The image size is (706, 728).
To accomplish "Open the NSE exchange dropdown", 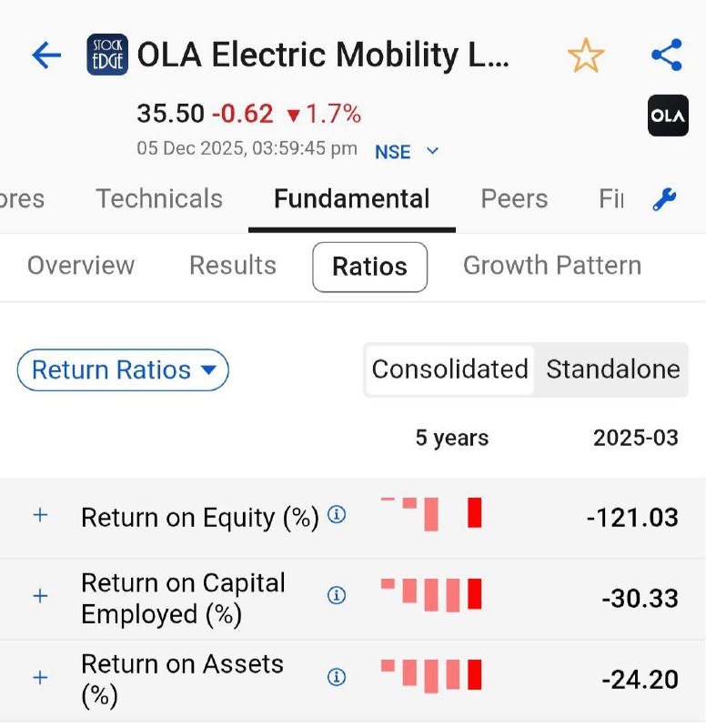I will point(407,152).
